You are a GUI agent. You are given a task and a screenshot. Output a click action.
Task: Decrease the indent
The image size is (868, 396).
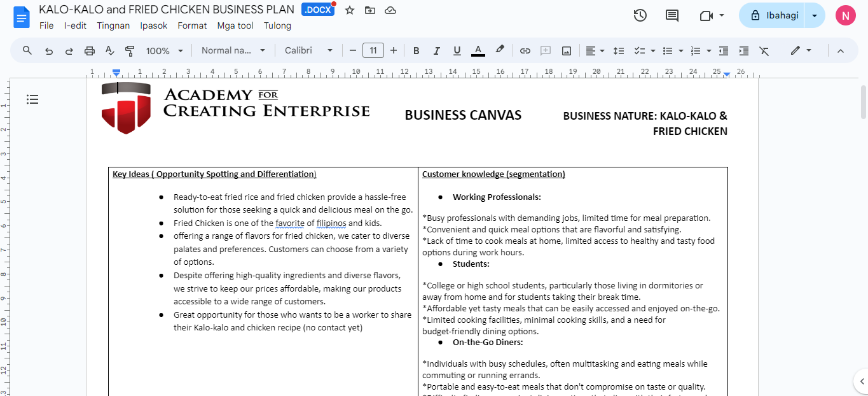[x=724, y=50]
